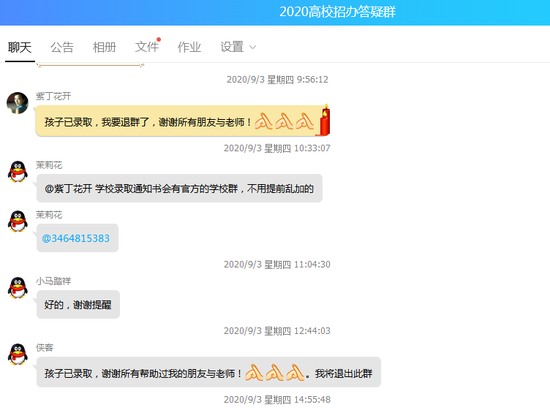The image size is (550, 410).
Task: Open 紫丁花开's profile photo avatar
Action: (18, 103)
